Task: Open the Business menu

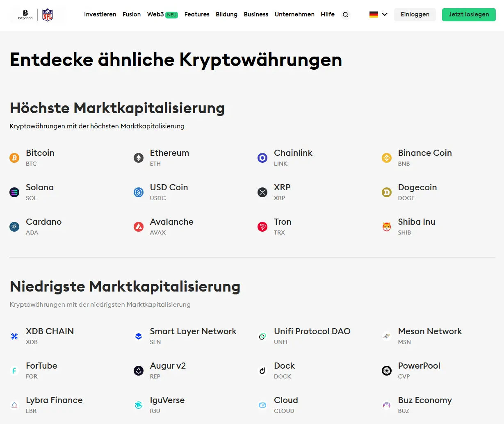Action: [256, 14]
